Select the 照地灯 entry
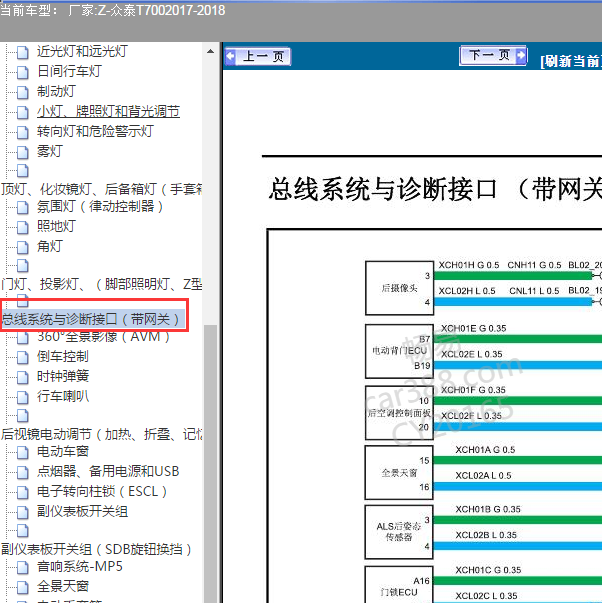The image size is (602, 603). tap(56, 226)
